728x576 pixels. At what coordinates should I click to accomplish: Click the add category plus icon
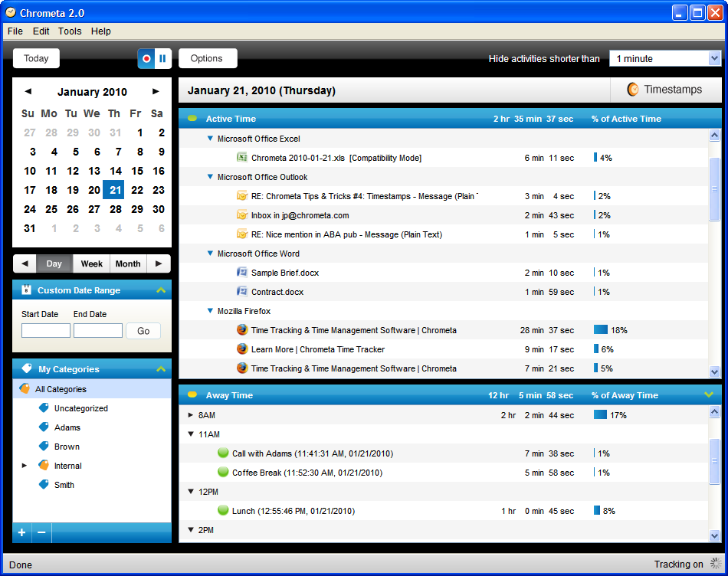[21, 532]
